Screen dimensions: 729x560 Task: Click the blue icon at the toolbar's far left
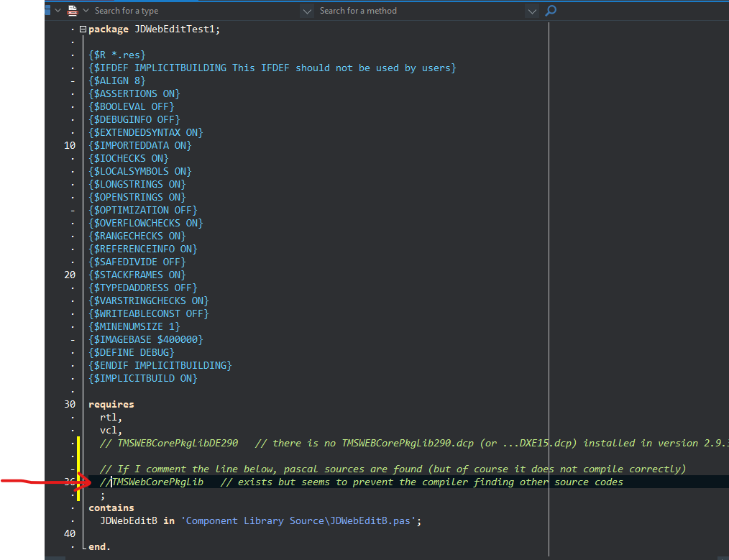click(47, 11)
